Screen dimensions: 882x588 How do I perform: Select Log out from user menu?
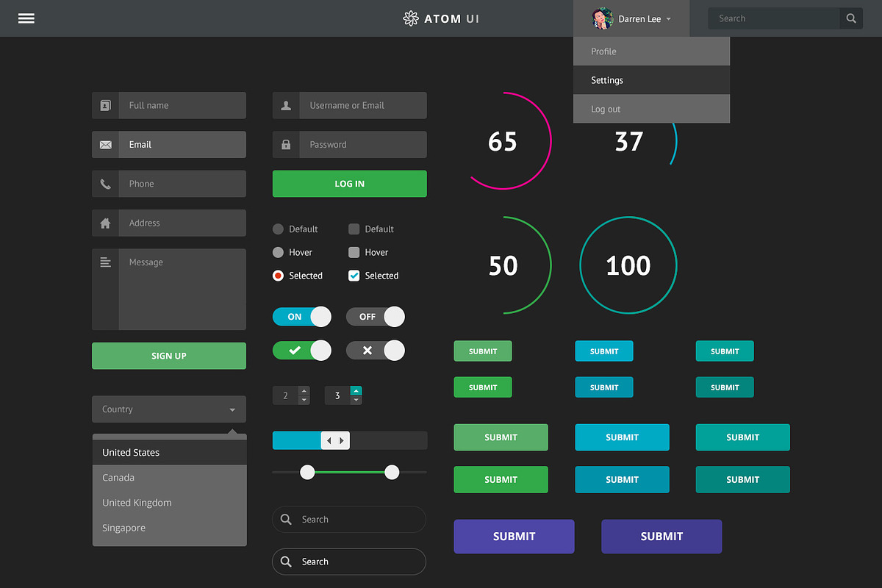click(x=651, y=109)
